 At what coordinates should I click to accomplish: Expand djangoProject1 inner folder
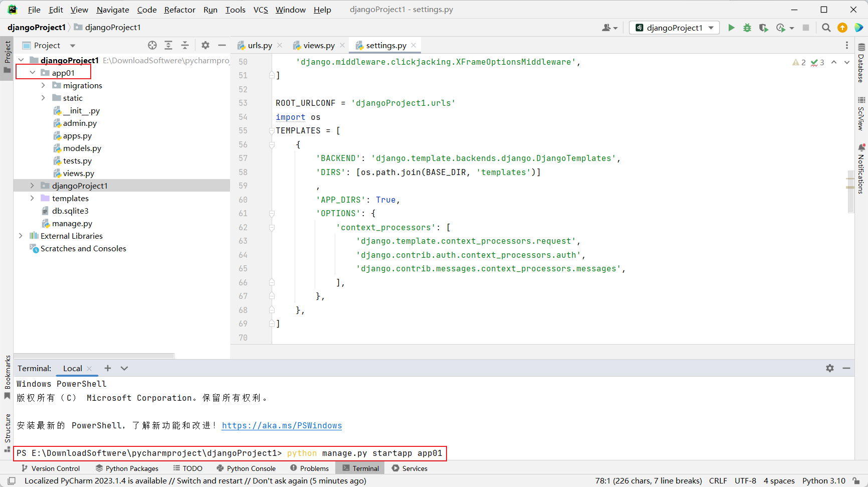click(x=33, y=186)
